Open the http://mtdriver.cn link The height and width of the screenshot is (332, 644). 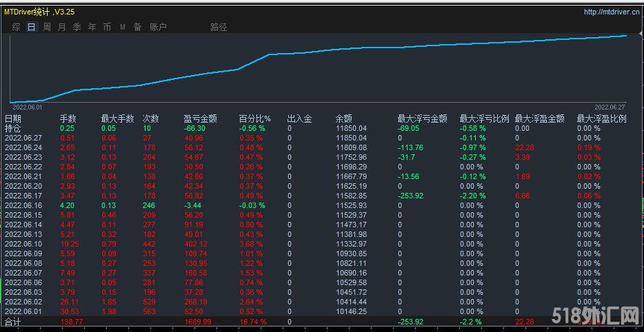(x=611, y=12)
